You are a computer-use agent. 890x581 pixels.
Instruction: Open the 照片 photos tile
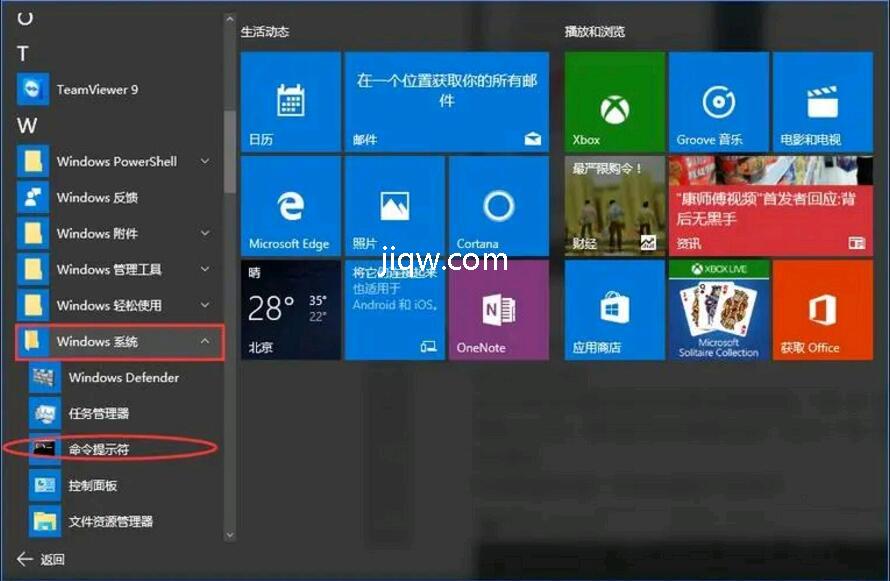(394, 206)
